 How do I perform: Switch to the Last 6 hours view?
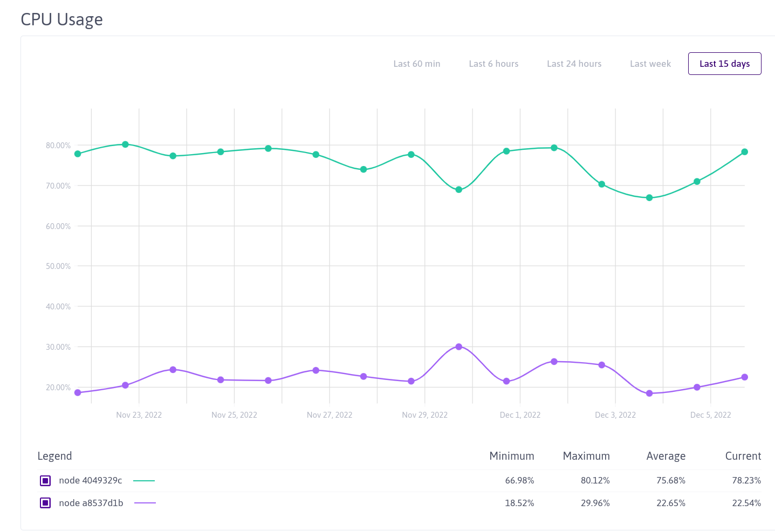[x=493, y=63]
